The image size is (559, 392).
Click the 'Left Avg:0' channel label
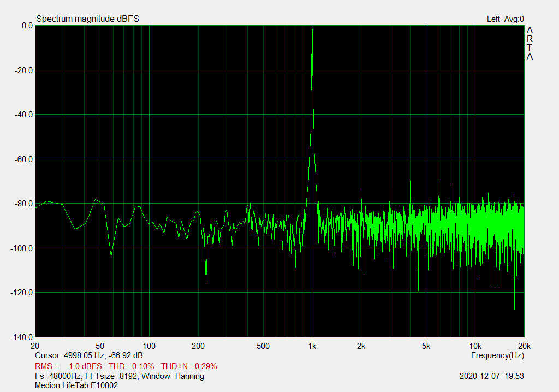[x=505, y=19]
